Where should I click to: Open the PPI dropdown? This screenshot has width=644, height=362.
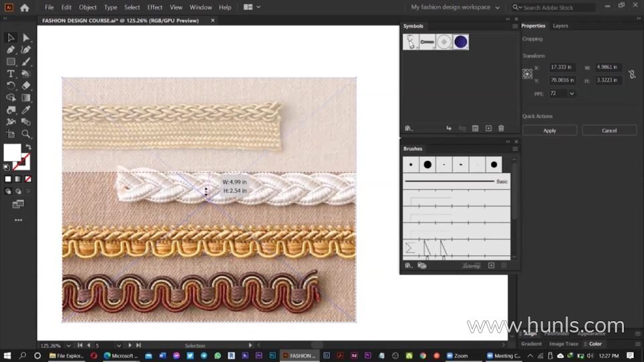point(572,94)
